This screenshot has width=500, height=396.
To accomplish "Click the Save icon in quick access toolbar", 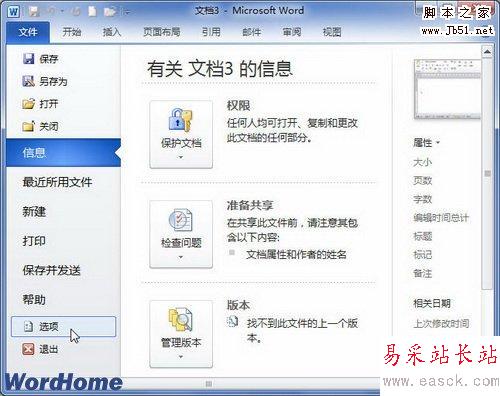I will click(34, 12).
